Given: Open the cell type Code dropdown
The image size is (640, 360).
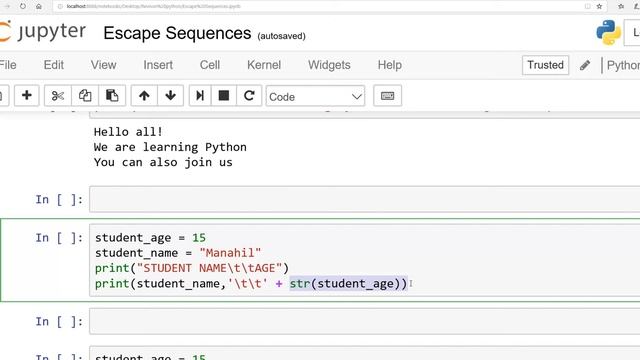Looking at the screenshot, I should point(315,96).
